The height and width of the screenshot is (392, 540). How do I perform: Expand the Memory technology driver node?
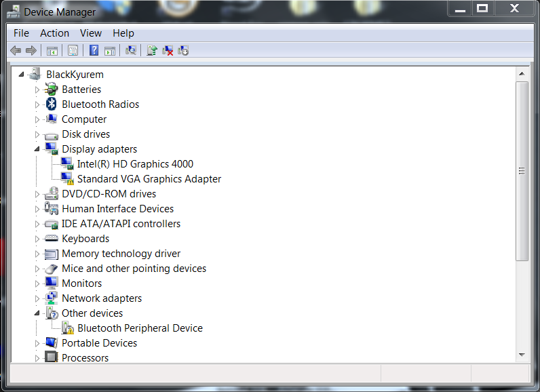pyautogui.click(x=37, y=254)
